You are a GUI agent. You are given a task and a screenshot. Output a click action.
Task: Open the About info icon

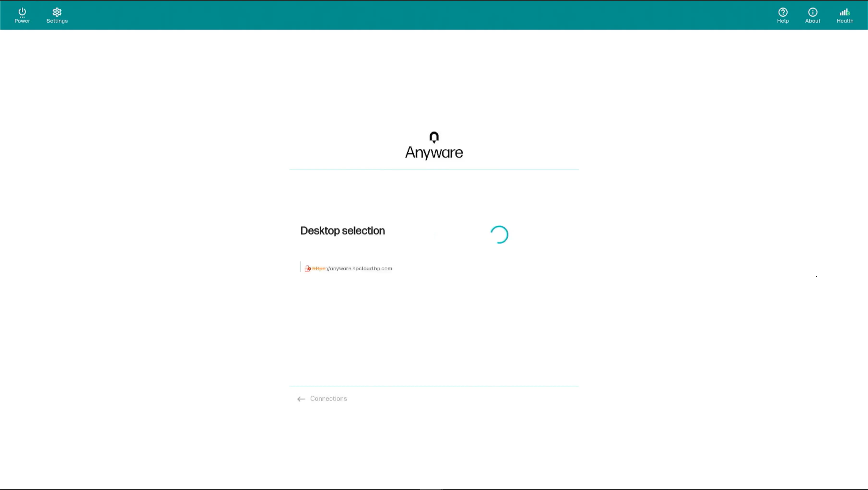click(812, 15)
